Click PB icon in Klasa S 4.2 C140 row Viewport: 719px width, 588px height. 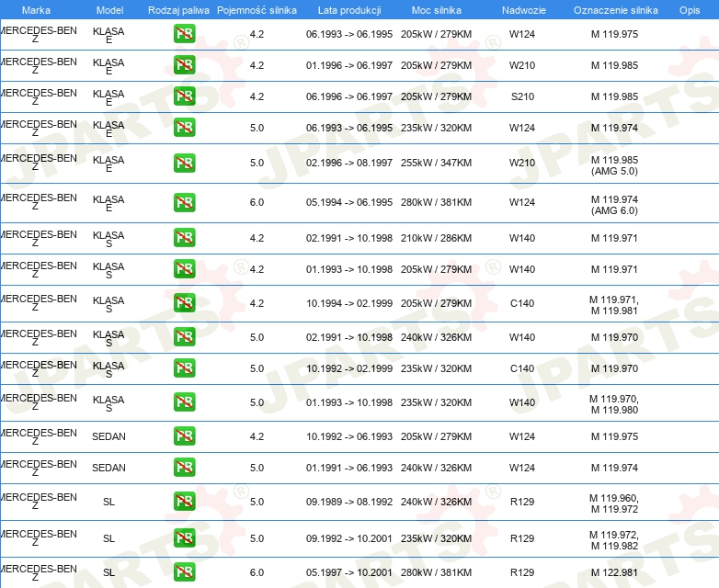tap(184, 303)
